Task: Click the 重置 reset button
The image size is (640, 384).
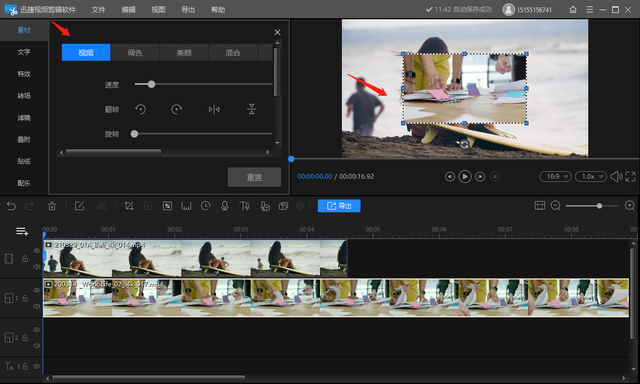Action: pos(254,177)
